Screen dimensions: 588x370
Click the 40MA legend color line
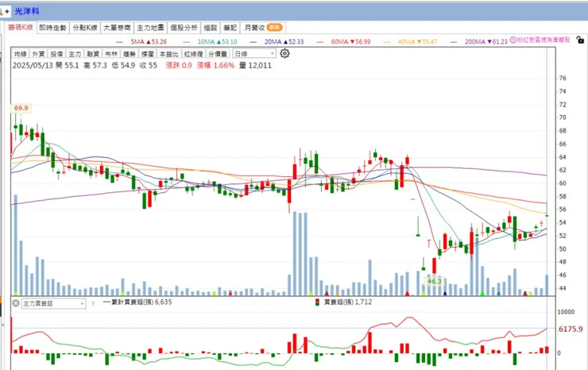click(x=387, y=42)
